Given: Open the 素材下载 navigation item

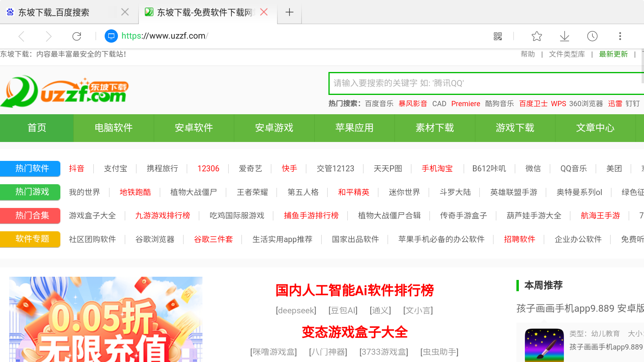Looking at the screenshot, I should (435, 128).
